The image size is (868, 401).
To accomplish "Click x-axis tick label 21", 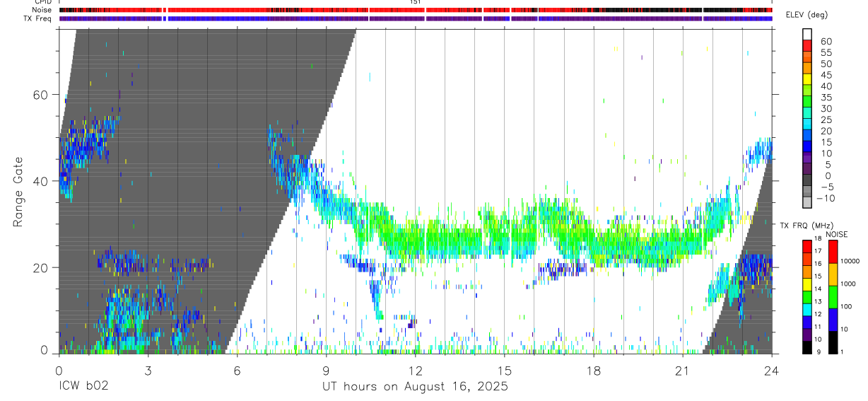I will (x=683, y=370).
